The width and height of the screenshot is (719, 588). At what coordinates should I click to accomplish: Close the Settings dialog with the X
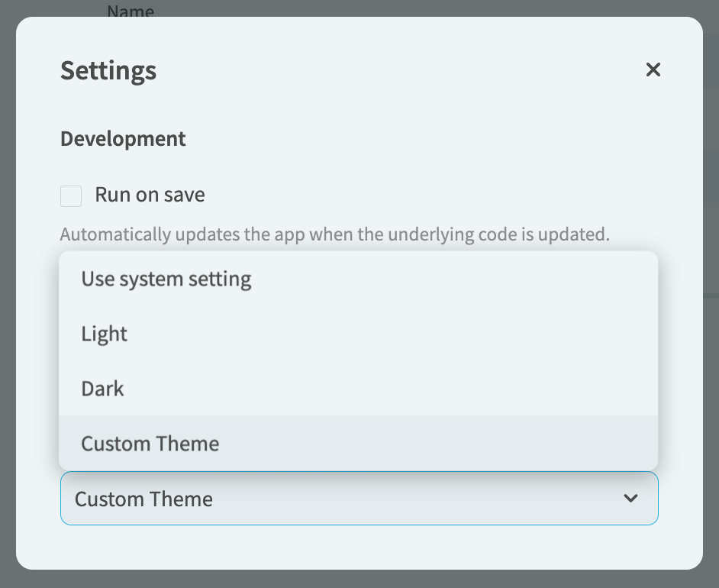653,69
